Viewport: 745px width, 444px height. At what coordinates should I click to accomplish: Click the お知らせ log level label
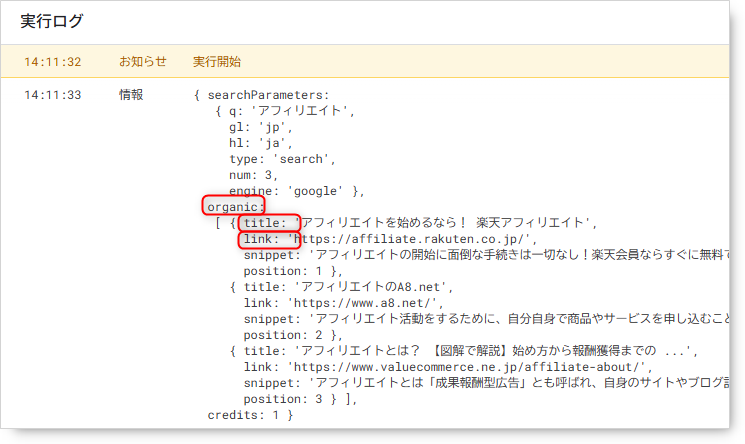pos(142,62)
